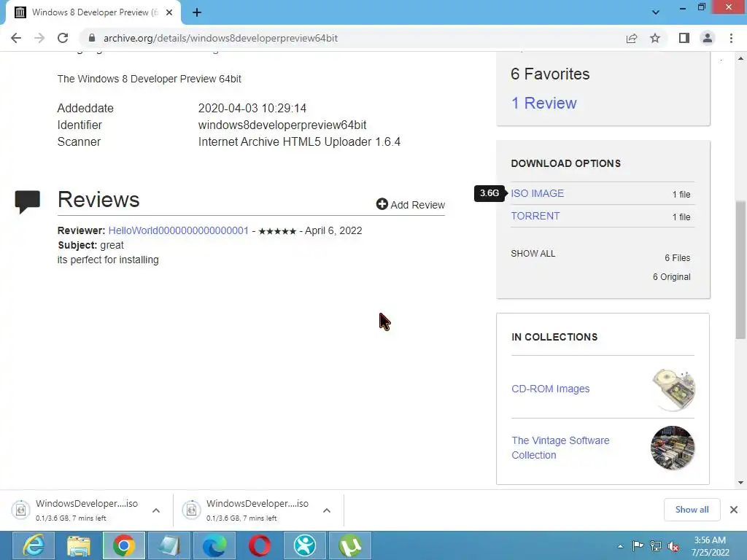Viewport: 747px width, 560px height.
Task: Click Show all downloads
Action: coord(692,510)
